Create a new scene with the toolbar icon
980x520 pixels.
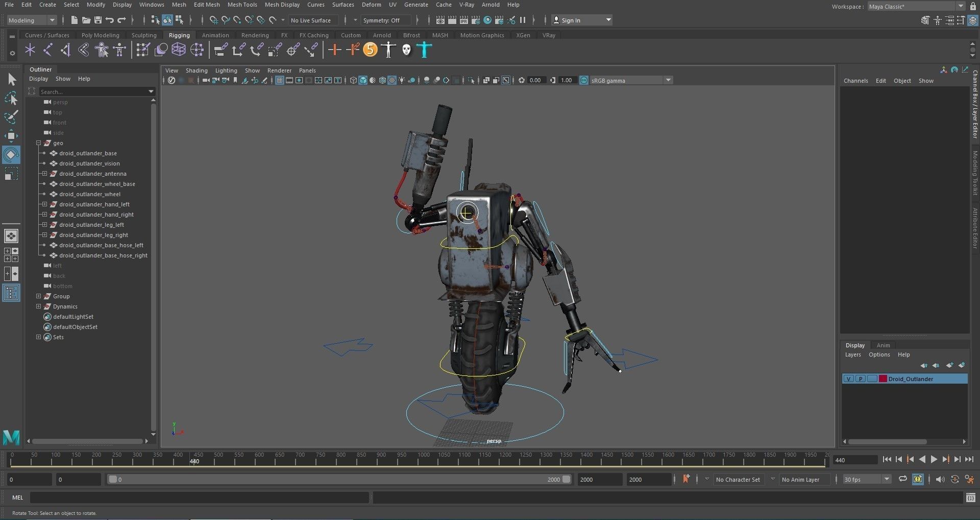75,20
